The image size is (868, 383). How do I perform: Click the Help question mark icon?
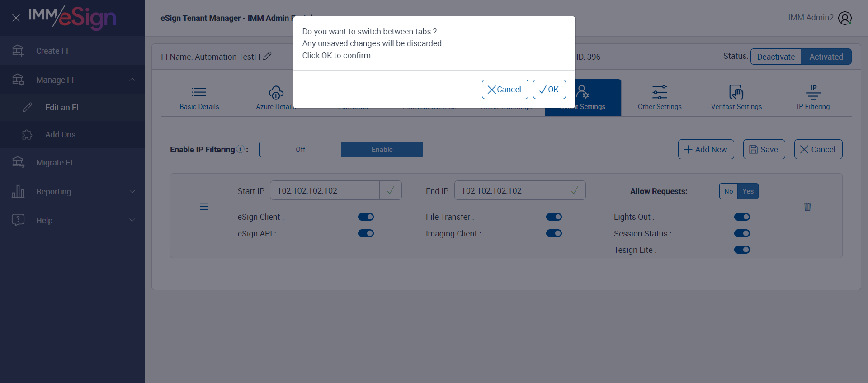click(18, 220)
